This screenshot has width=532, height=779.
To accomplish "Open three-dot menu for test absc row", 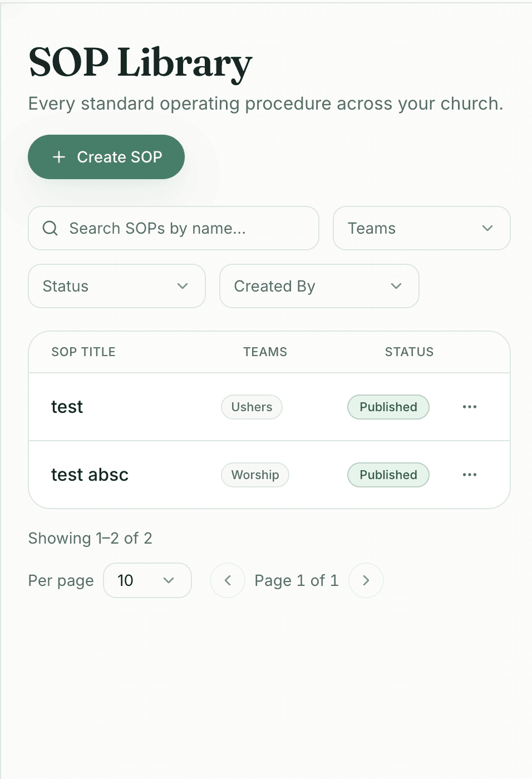I will 470,475.
